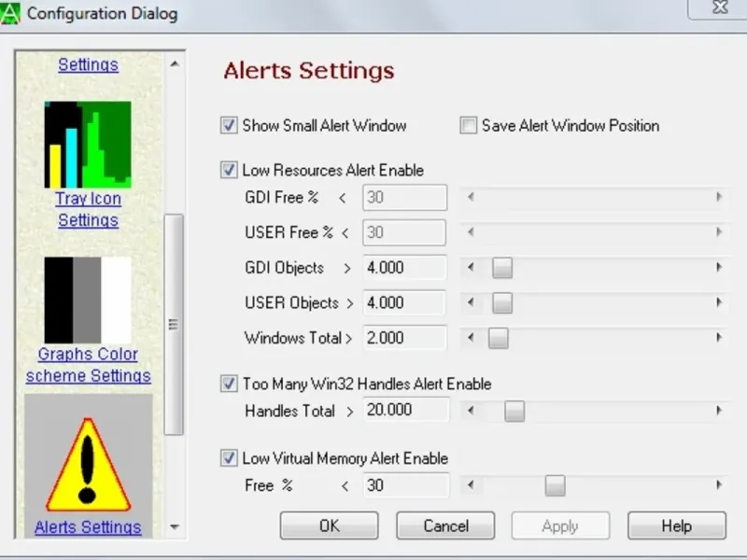Screen dimensions: 747x560
Task: Open Graphs Color scheme via black-gray-white thumbnail
Action: pos(88,300)
